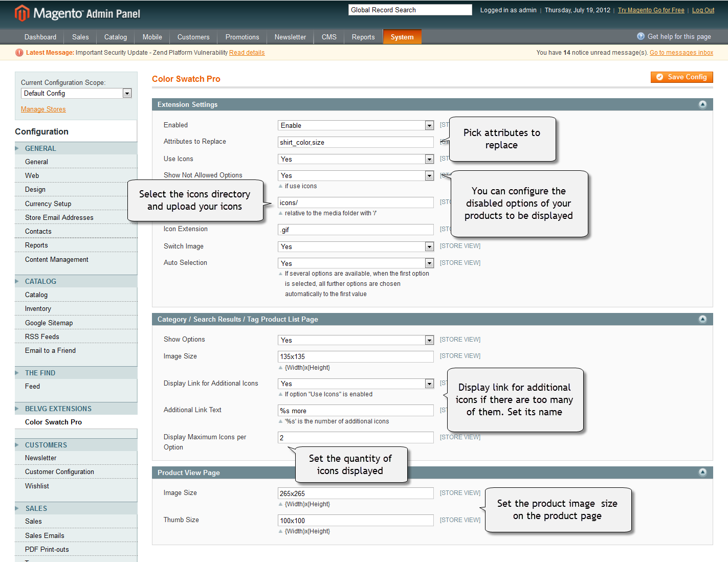The height and width of the screenshot is (562, 728).
Task: Open the System menu
Action: coord(402,37)
